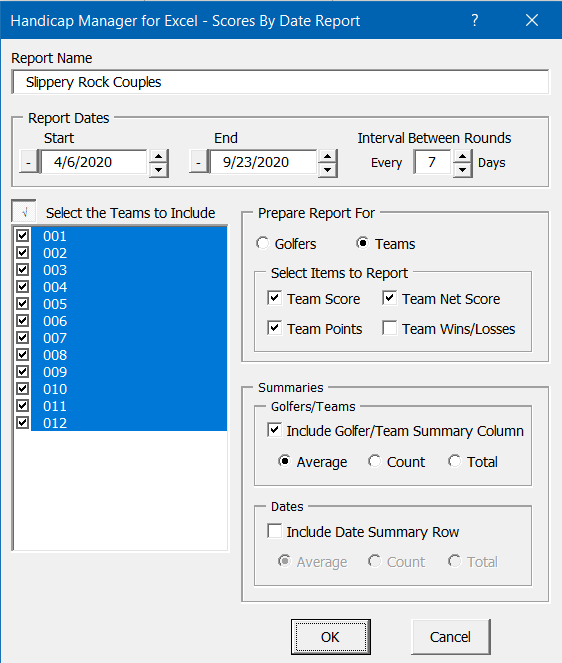The width and height of the screenshot is (562, 663).
Task: Decrease the interval days with down arrow
Action: point(463,170)
